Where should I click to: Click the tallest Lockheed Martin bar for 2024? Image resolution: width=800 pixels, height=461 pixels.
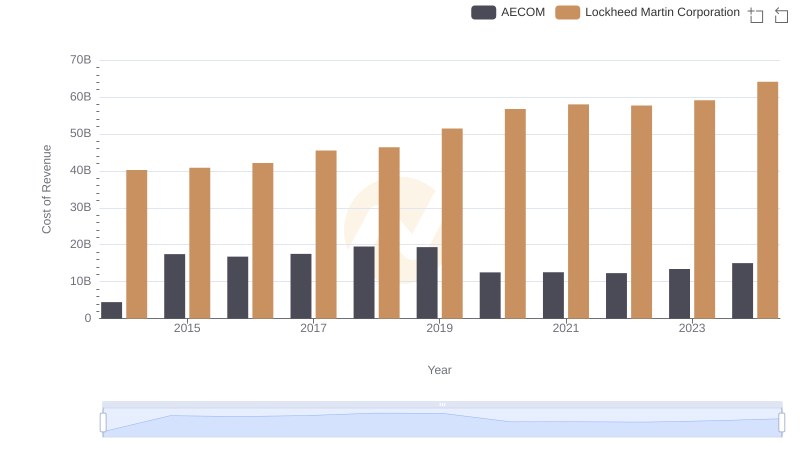coord(768,200)
